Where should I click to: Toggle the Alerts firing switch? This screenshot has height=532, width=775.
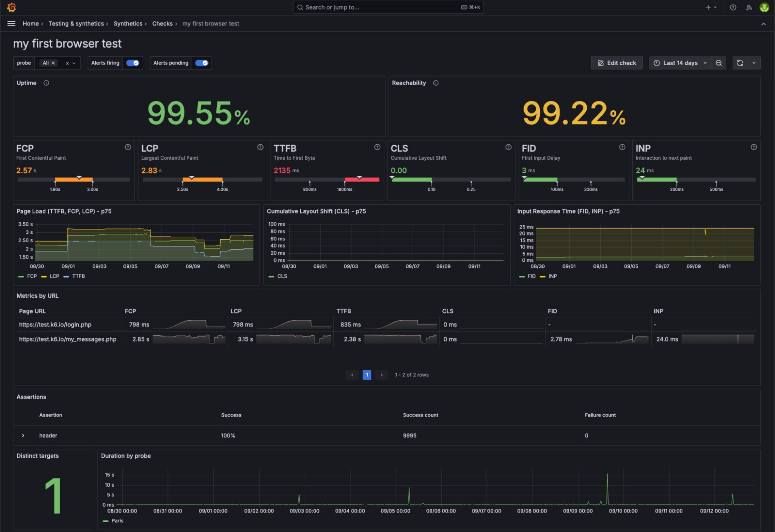pyautogui.click(x=133, y=63)
